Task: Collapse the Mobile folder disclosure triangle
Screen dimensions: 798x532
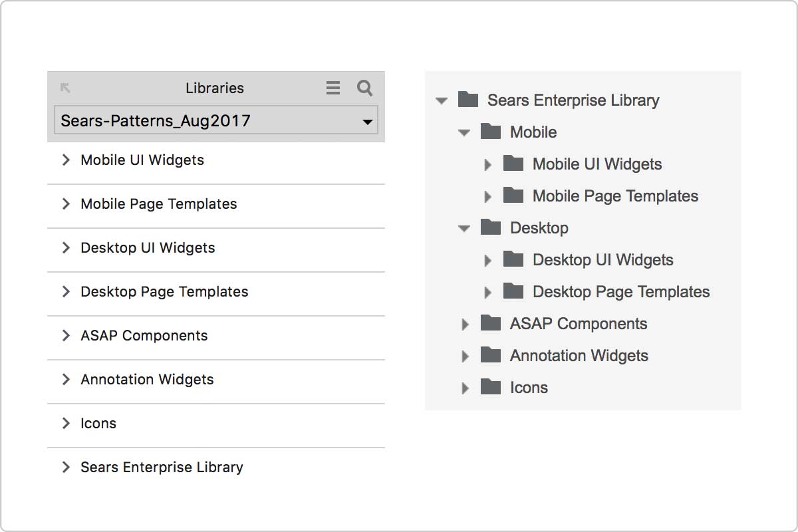Action: (x=464, y=133)
